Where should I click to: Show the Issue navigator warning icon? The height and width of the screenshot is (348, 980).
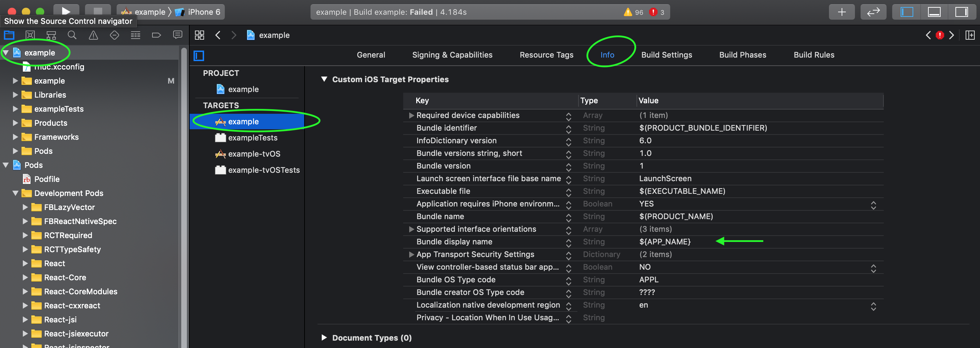93,35
